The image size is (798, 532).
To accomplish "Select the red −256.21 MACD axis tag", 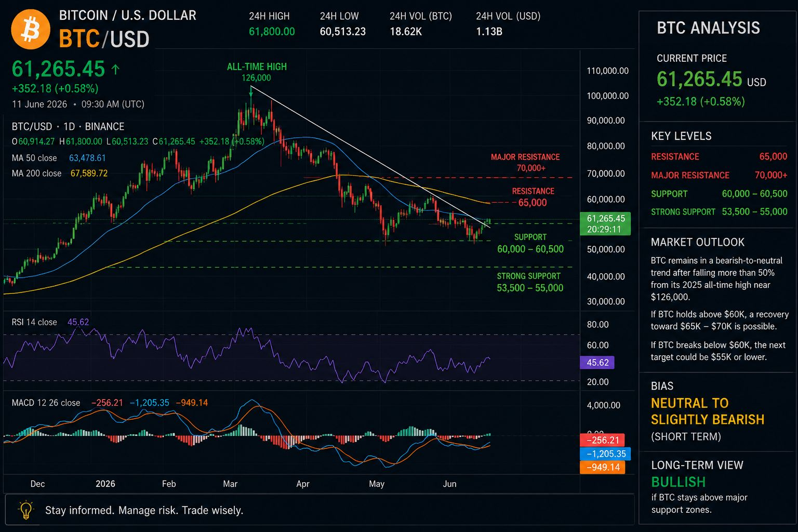I will pos(602,440).
